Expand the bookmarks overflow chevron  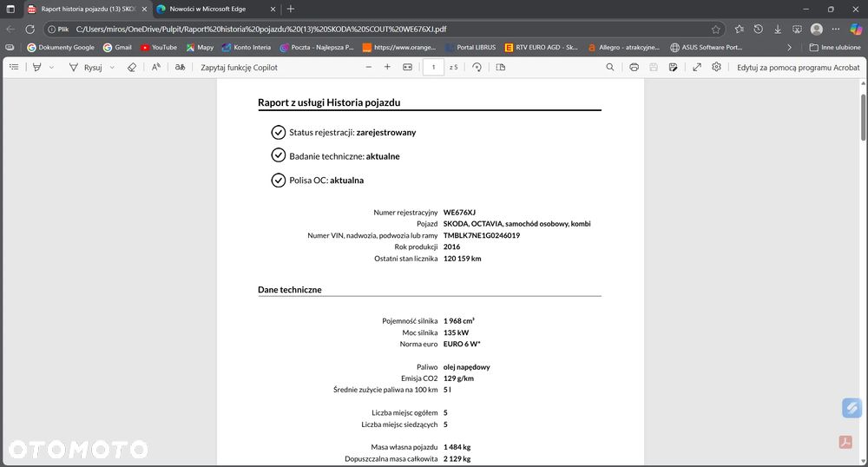(x=789, y=48)
